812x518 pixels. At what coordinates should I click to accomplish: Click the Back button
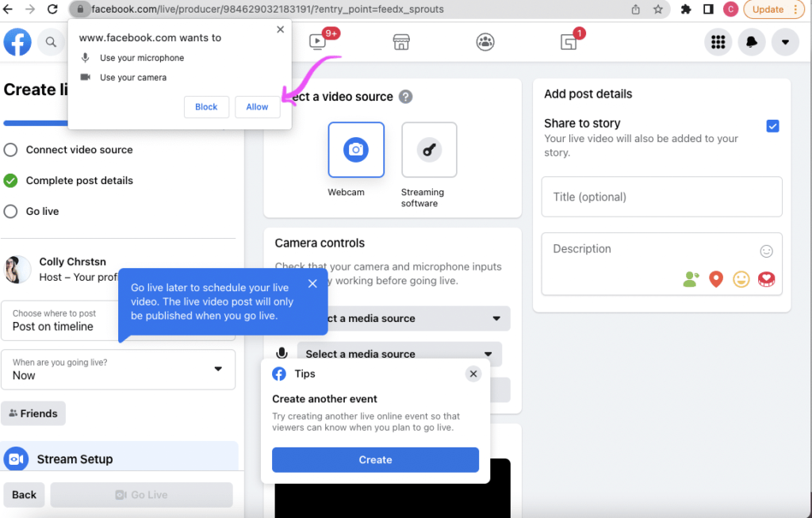point(24,495)
